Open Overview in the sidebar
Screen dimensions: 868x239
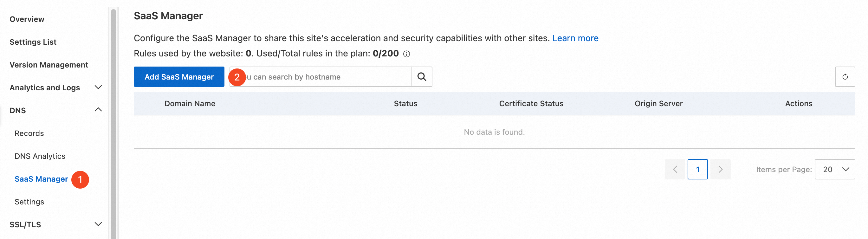click(27, 19)
